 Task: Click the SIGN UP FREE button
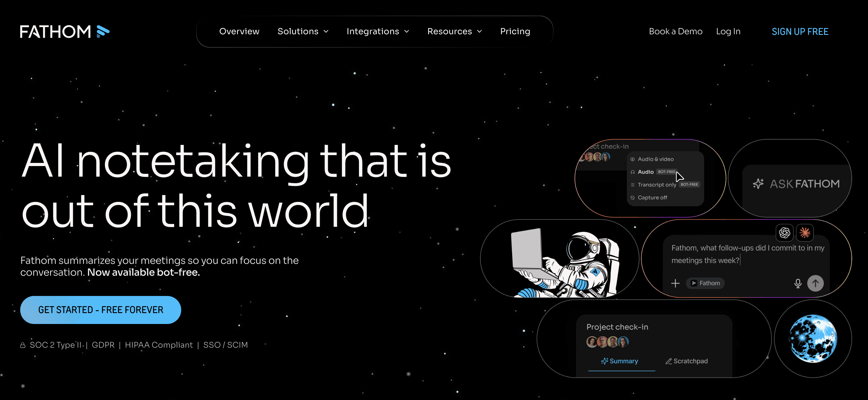[x=800, y=32]
